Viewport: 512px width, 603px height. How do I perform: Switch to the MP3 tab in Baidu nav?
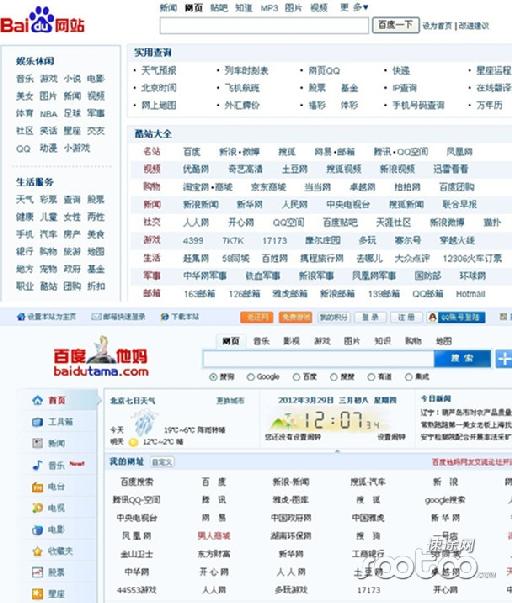tap(269, 8)
